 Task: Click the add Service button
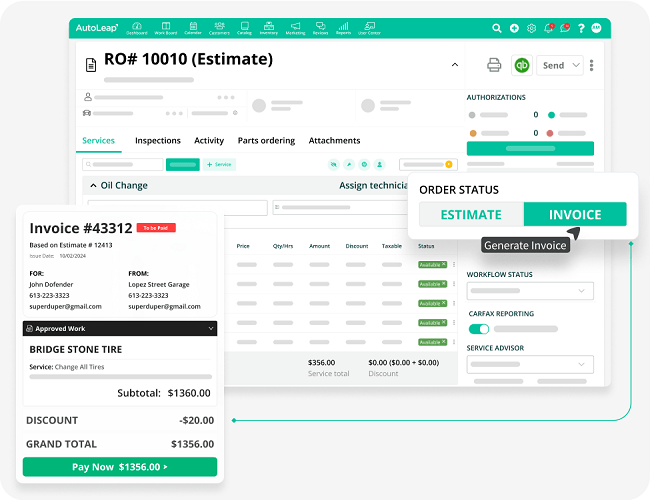coord(220,164)
